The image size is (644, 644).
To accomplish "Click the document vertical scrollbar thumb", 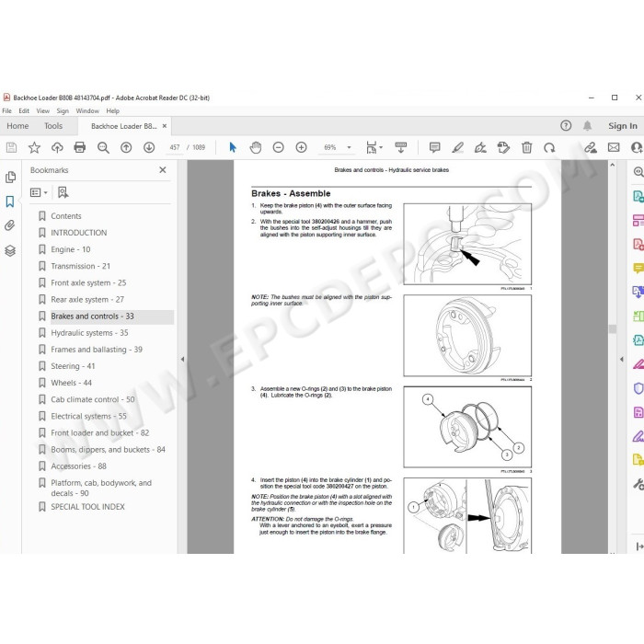I will coord(613,329).
